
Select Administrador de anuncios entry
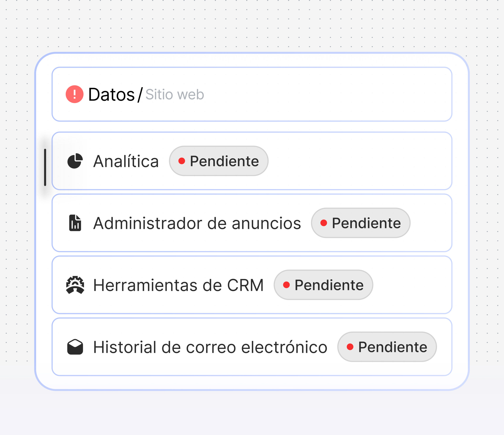197,223
